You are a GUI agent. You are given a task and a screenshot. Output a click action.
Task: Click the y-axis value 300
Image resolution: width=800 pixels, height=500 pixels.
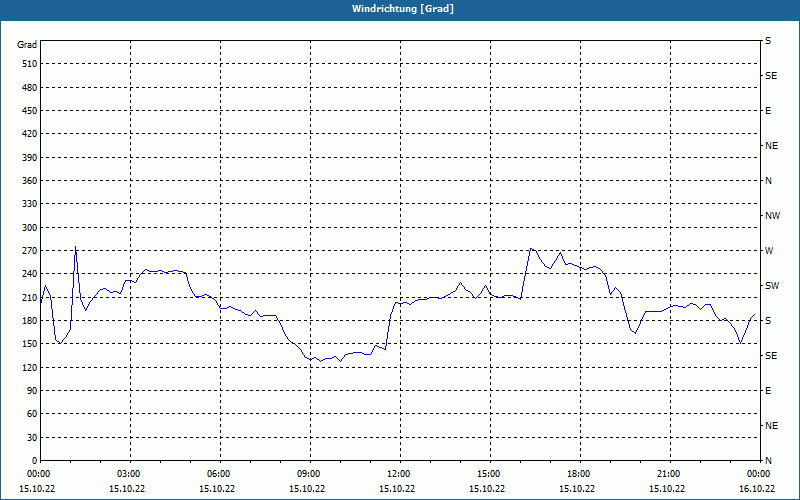[x=30, y=227]
